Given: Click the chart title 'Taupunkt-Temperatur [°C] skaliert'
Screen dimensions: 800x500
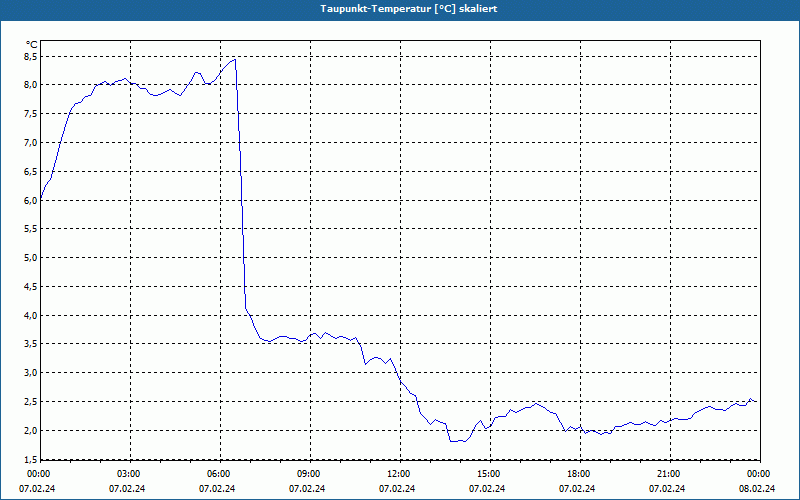Looking at the screenshot, I should coord(409,9).
